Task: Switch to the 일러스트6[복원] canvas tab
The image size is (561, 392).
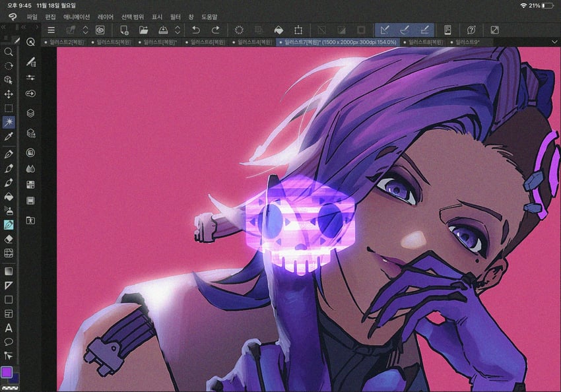Action: (205, 42)
